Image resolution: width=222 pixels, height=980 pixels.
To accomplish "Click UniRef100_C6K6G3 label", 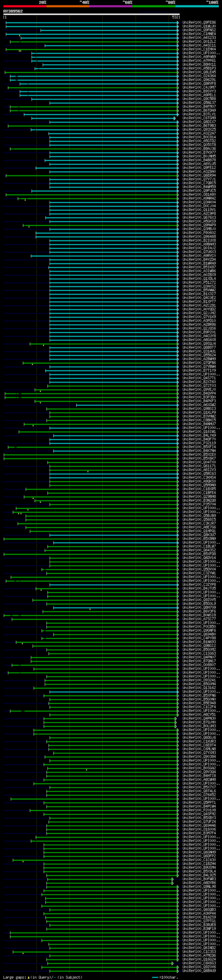I will 199,963.
